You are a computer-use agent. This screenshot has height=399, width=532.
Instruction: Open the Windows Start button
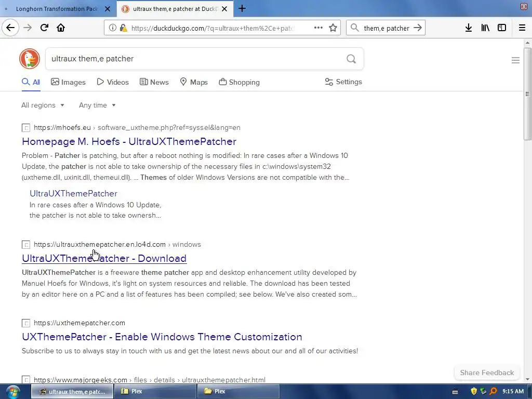pos(12,392)
